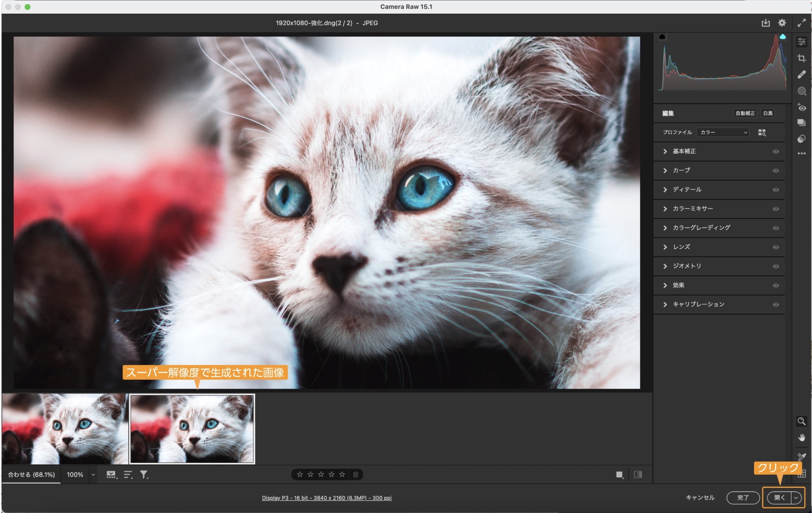Click the preferences gear icon
Viewport: 812px width, 513px height.
click(781, 23)
